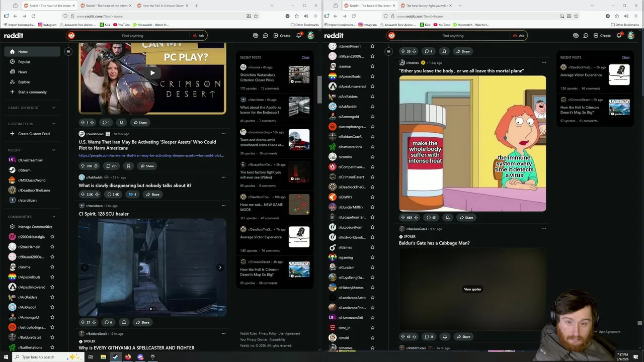The width and height of the screenshot is (644, 362).
Task: Collapse the Custom Feeds section
Action: (54, 124)
